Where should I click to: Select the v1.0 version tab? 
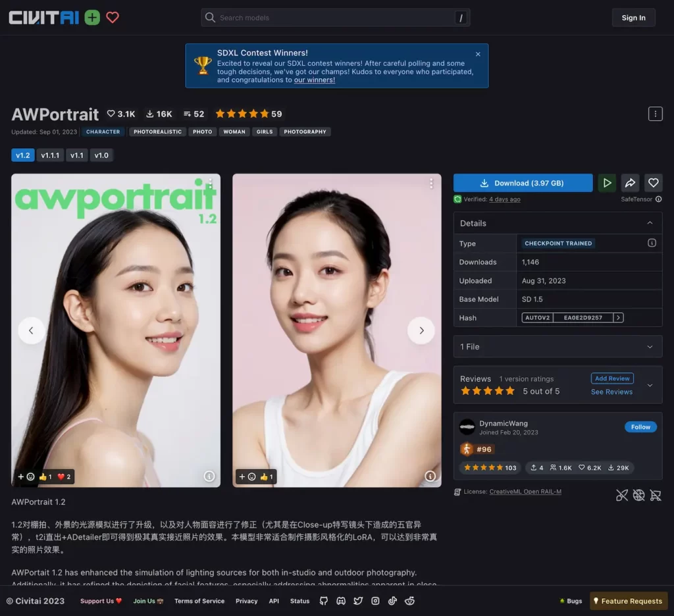coord(101,155)
